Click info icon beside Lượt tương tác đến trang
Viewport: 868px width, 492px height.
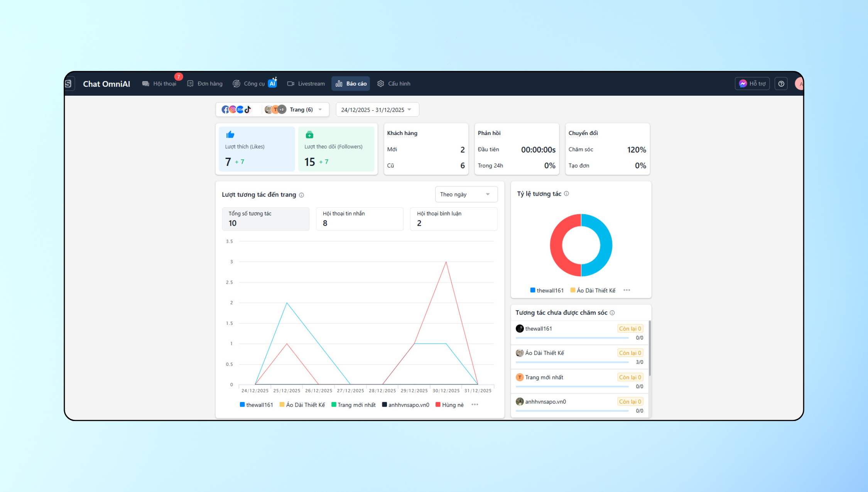point(302,195)
